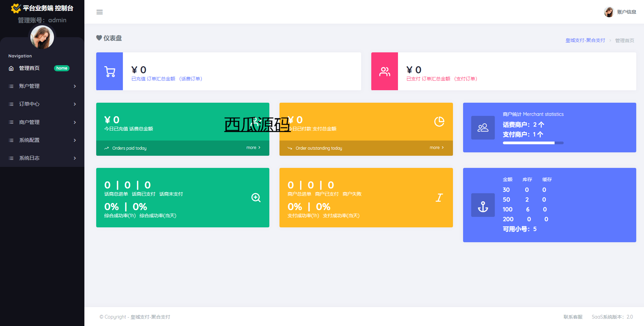The image size is (644, 326).
Task: Open the 订单中心 menu item
Action: click(x=42, y=104)
